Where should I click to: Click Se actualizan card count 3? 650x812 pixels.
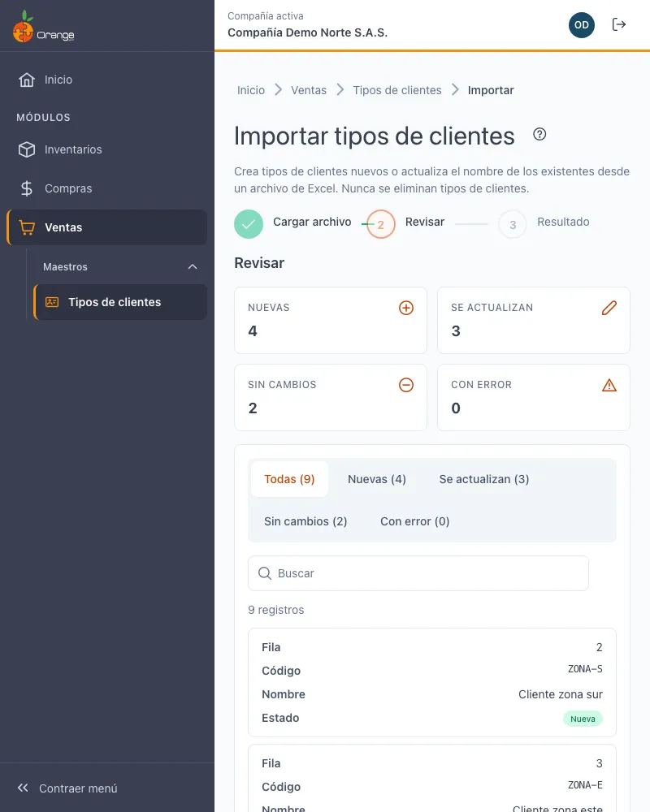(456, 331)
